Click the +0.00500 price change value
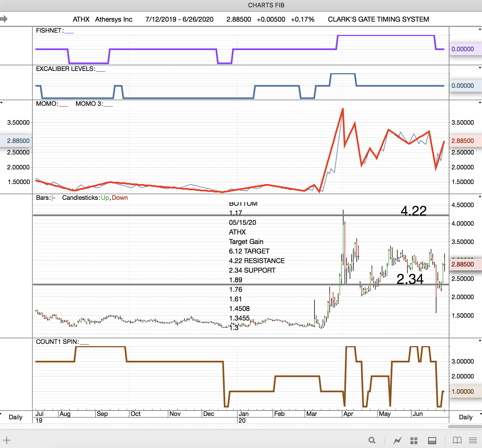The height and width of the screenshot is (448, 482). click(x=271, y=19)
